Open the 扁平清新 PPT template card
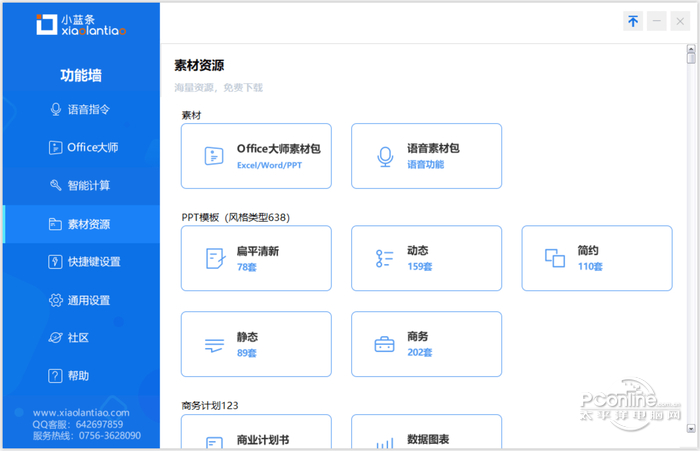700x451 pixels. 256,258
